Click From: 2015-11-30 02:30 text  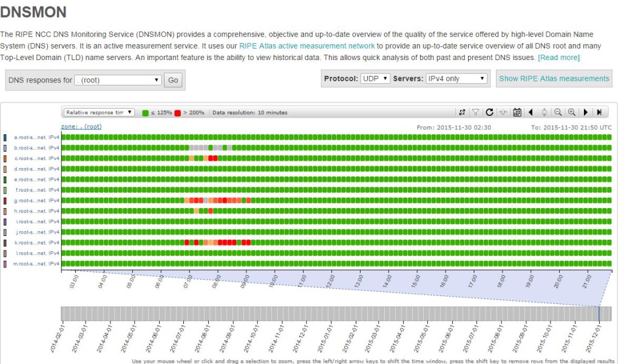pos(453,127)
